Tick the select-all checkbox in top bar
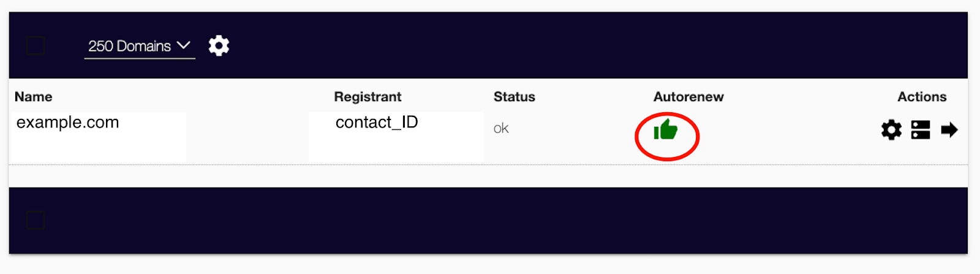The height and width of the screenshot is (274, 980). click(x=36, y=45)
